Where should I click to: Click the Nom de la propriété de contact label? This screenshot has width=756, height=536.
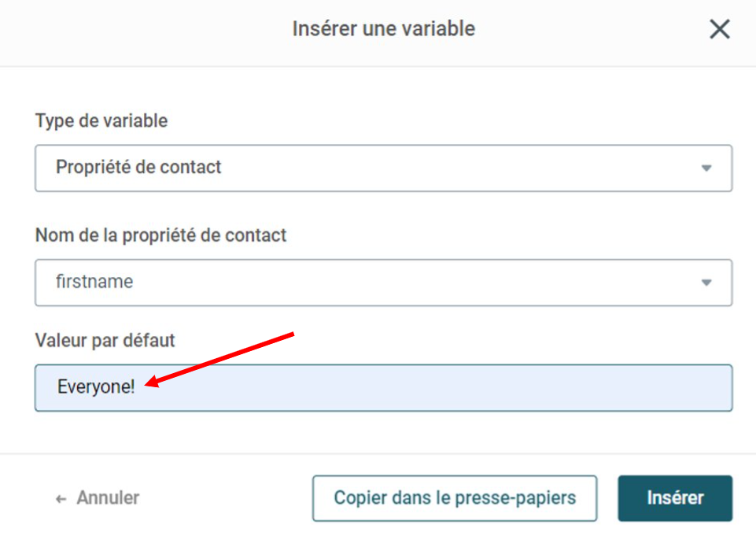[x=160, y=235]
